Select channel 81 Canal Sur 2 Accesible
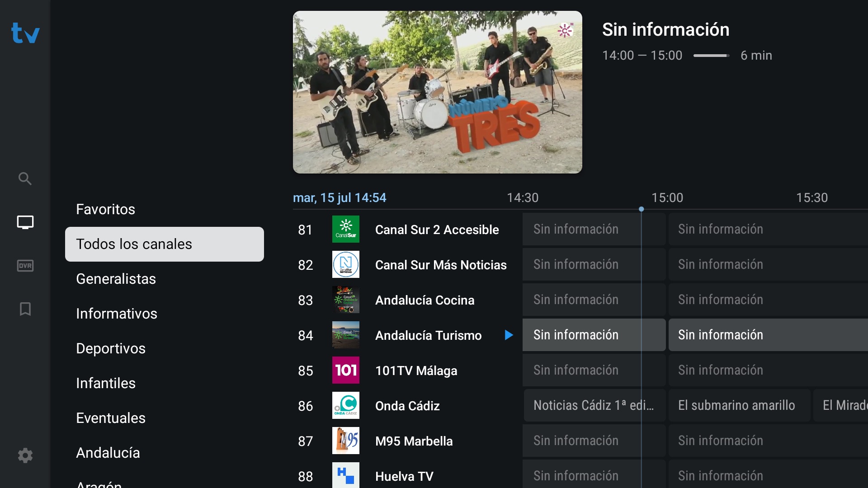 coord(406,230)
